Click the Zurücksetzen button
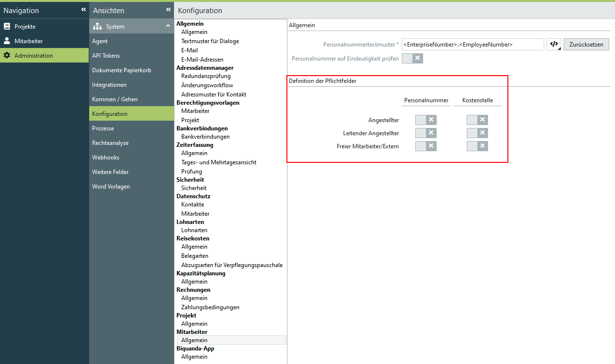Image resolution: width=615 pixels, height=364 pixels. [586, 45]
